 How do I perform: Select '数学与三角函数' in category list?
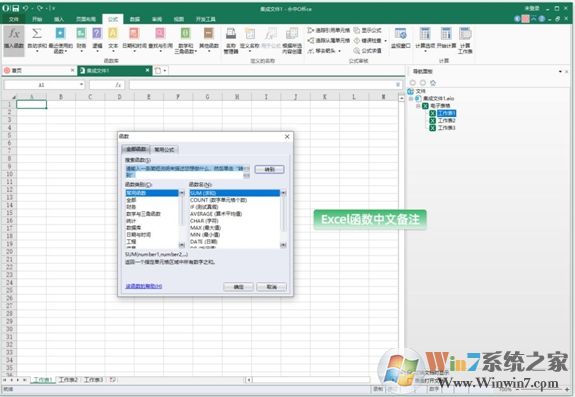(143, 214)
